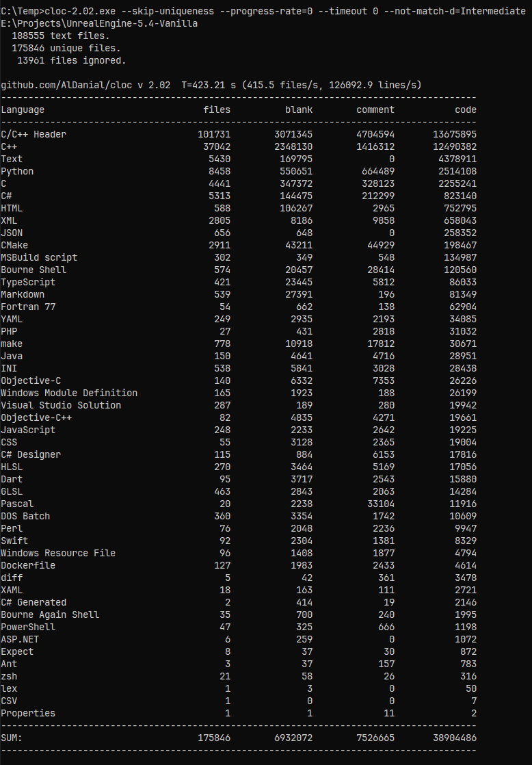
Task: Click the 'files' column header
Action: (x=217, y=109)
